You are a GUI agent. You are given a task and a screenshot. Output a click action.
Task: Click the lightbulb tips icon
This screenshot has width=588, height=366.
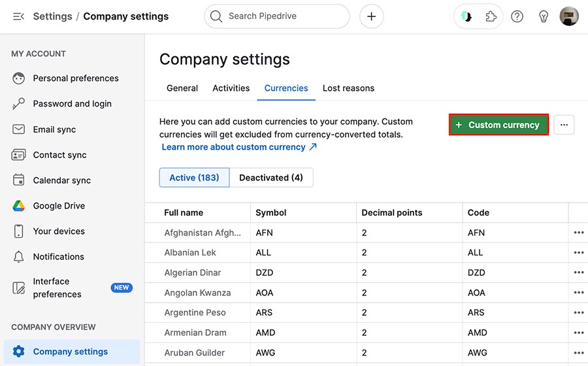click(x=544, y=16)
